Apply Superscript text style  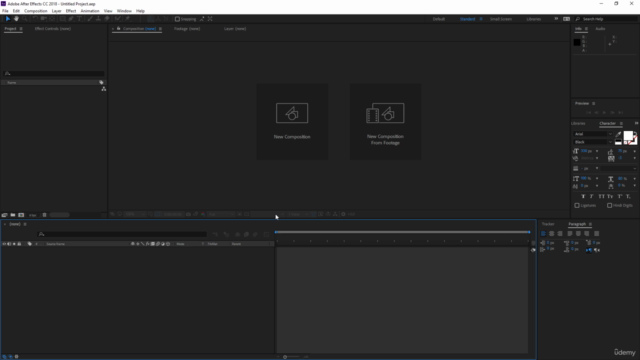click(x=620, y=197)
